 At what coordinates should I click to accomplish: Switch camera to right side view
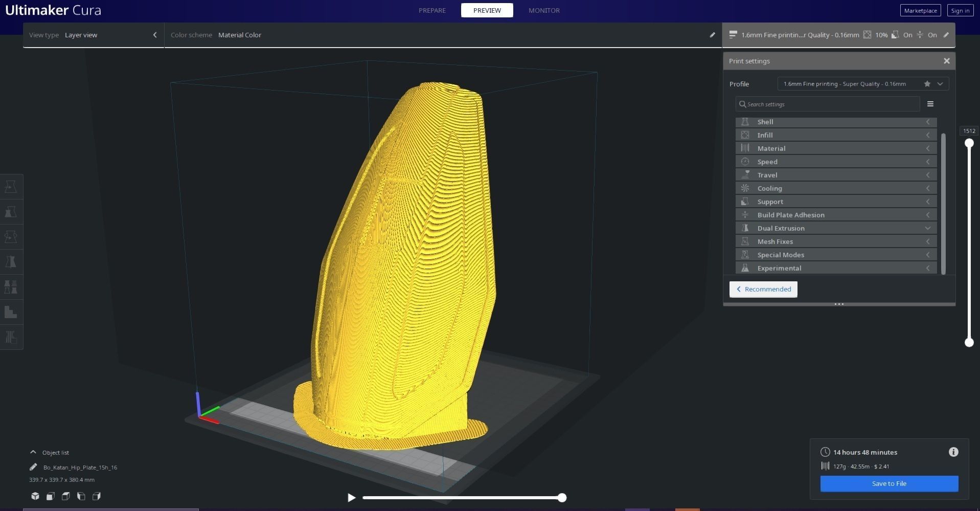click(x=97, y=496)
